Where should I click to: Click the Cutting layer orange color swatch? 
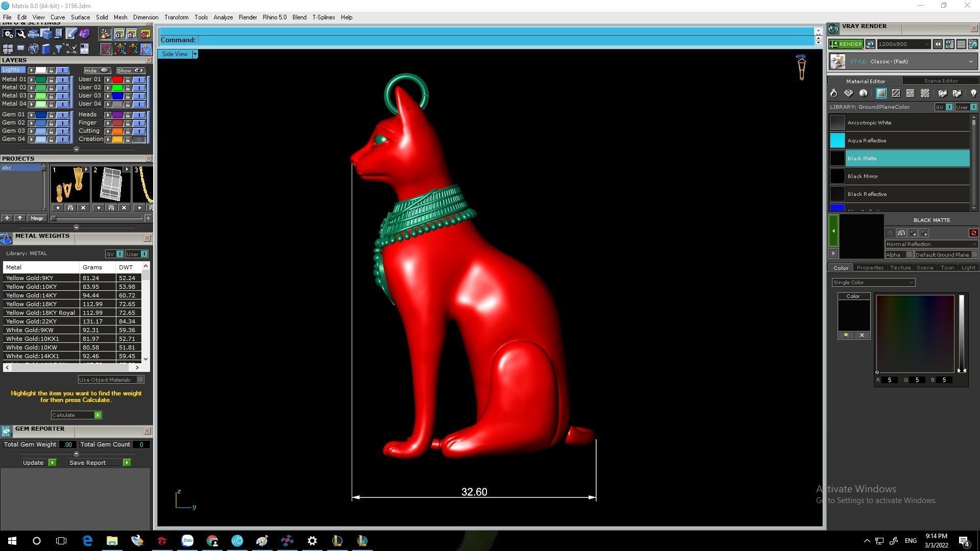tap(117, 131)
